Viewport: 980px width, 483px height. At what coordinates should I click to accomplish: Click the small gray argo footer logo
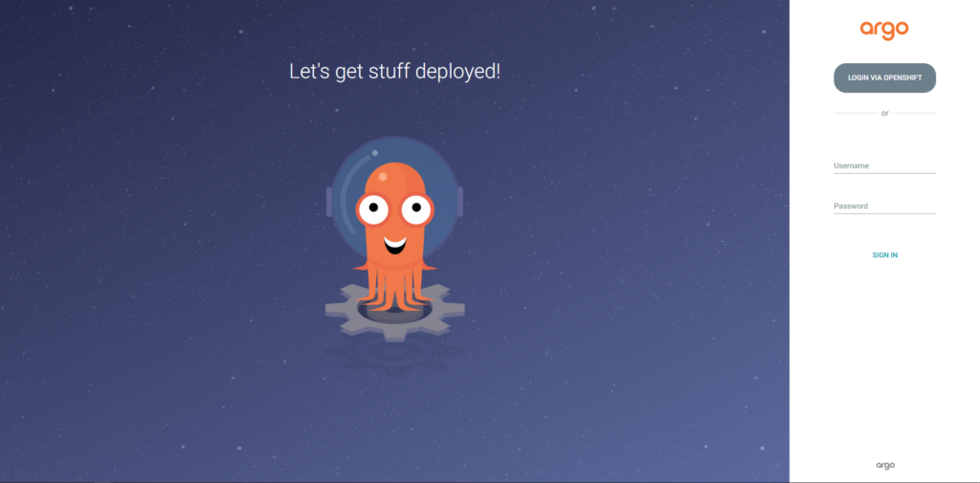point(884,466)
